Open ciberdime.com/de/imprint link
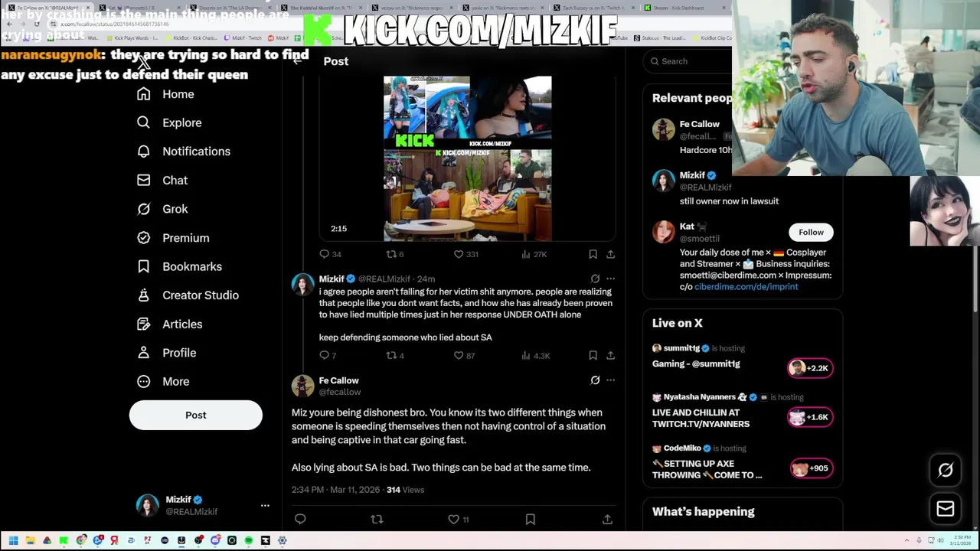980x551 pixels. pyautogui.click(x=746, y=287)
